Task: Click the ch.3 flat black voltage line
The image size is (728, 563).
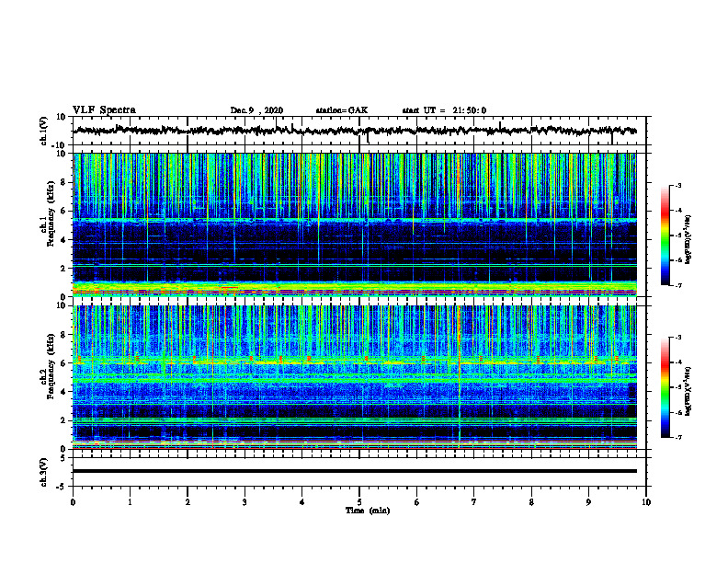Action: point(355,471)
